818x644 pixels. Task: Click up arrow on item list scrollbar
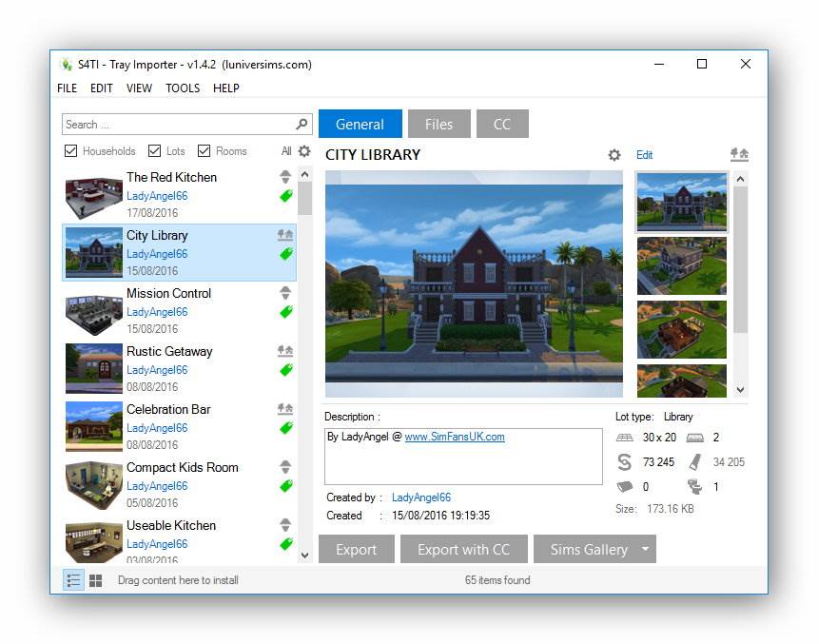pyautogui.click(x=305, y=174)
